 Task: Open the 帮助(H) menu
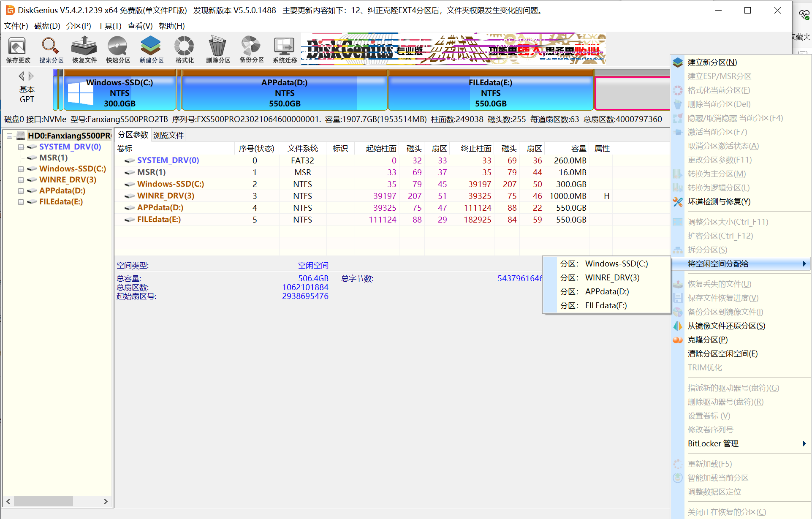[x=172, y=26]
